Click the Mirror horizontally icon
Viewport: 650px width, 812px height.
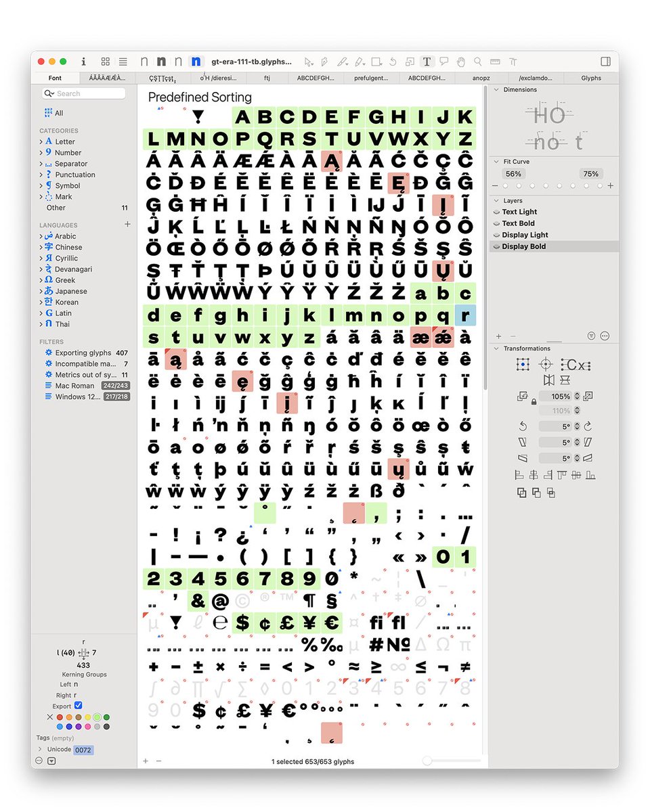tap(548, 380)
